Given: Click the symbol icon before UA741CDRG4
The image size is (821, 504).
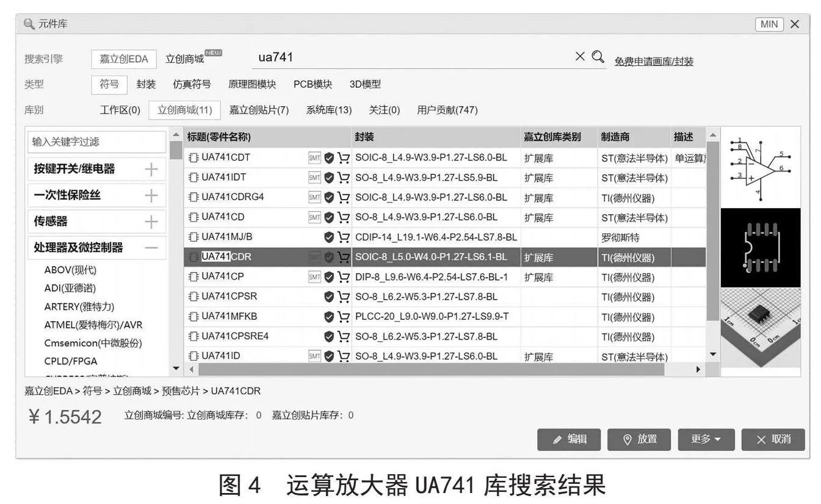Looking at the screenshot, I should click(x=194, y=198).
